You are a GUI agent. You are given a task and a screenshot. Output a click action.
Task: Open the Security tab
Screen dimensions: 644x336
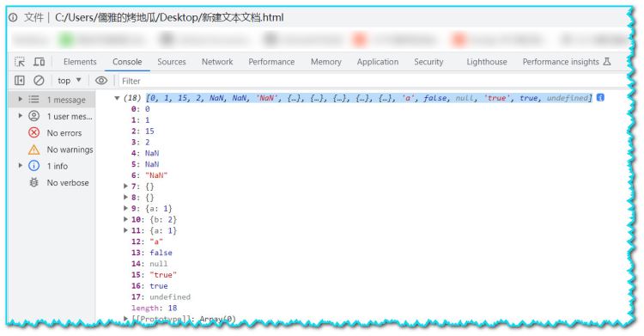[428, 62]
